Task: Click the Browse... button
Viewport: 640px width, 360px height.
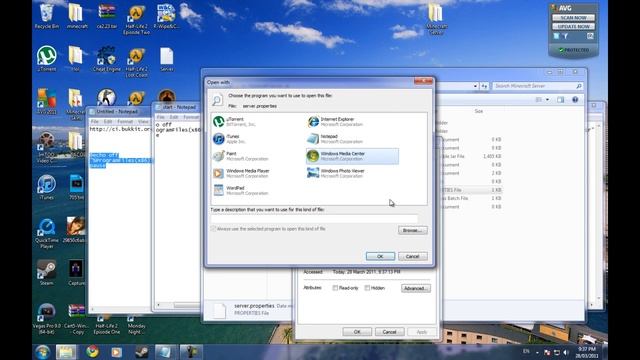Action: point(413,230)
